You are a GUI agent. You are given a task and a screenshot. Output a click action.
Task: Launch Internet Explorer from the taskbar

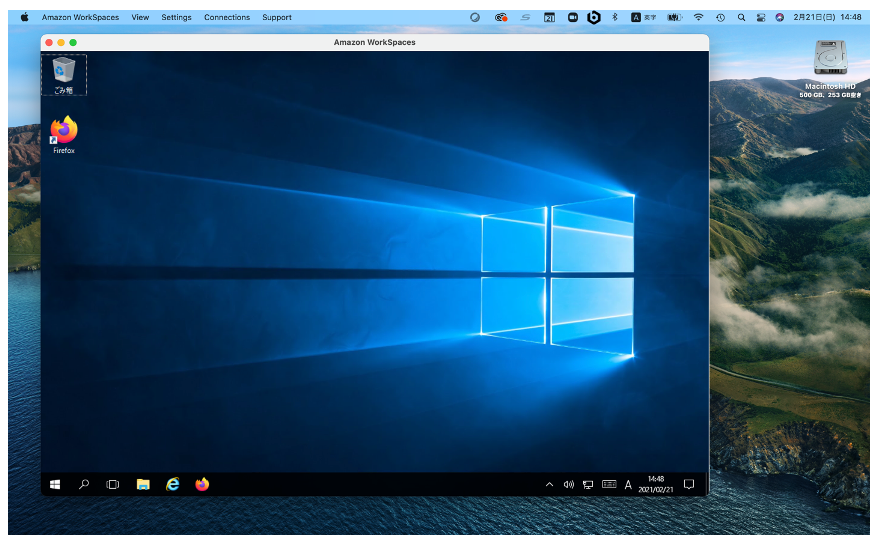pyautogui.click(x=172, y=484)
